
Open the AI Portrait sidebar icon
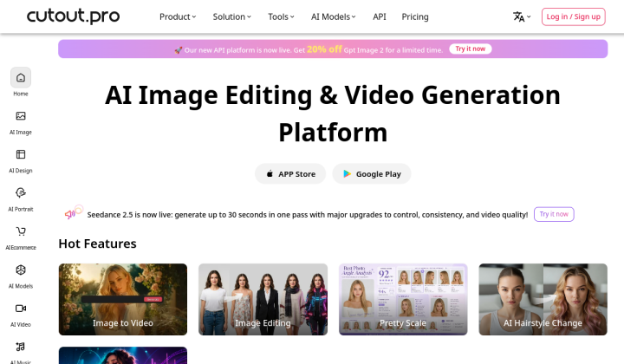21,193
